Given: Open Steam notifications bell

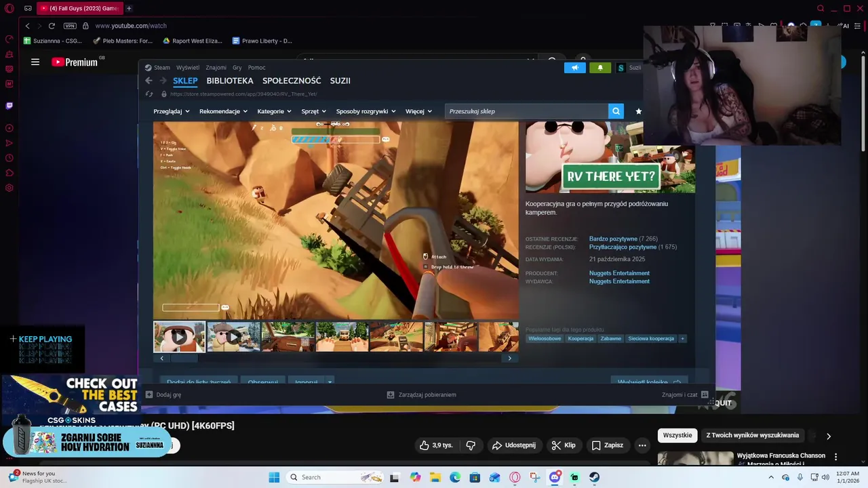Looking at the screenshot, I should [600, 68].
